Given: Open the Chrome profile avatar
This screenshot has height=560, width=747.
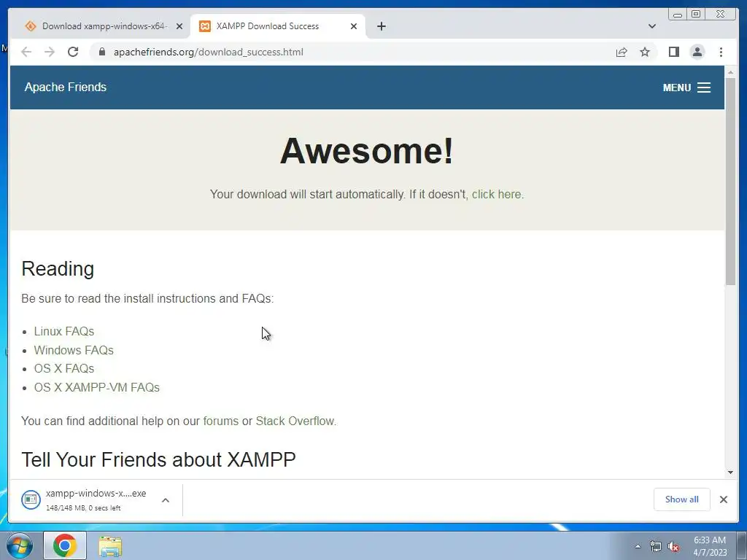Looking at the screenshot, I should (x=697, y=52).
